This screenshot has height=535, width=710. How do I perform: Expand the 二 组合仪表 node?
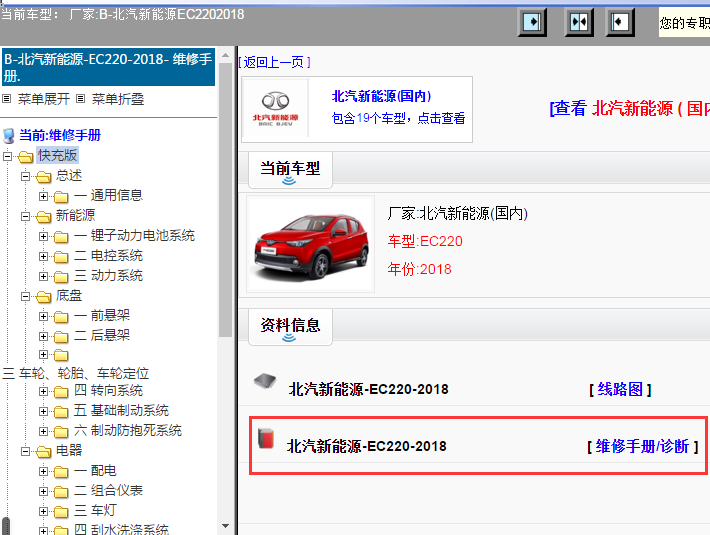pos(43,491)
